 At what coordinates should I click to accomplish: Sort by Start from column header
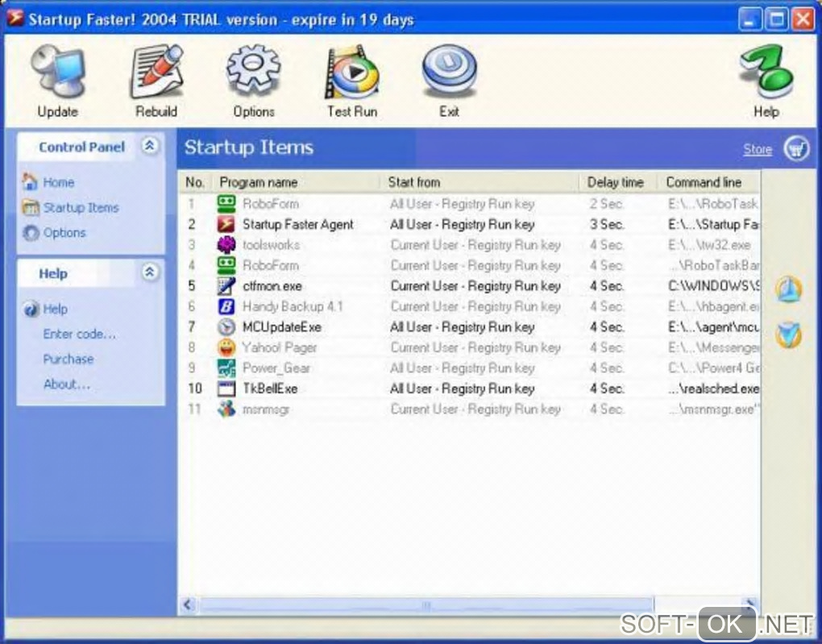[x=479, y=182]
